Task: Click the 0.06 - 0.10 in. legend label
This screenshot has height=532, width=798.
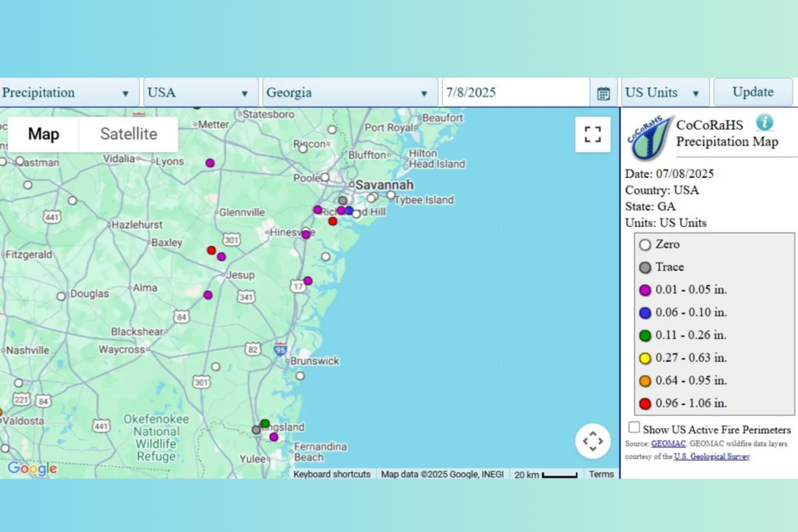Action: (691, 312)
